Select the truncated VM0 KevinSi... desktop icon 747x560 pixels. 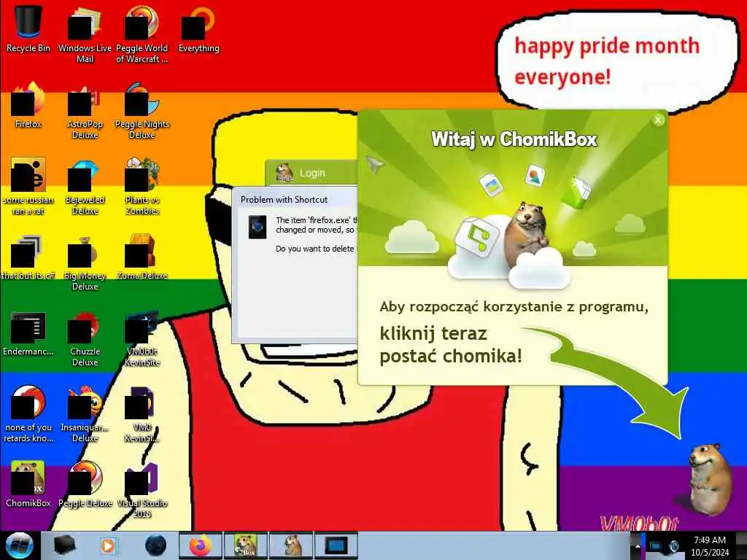[142, 414]
